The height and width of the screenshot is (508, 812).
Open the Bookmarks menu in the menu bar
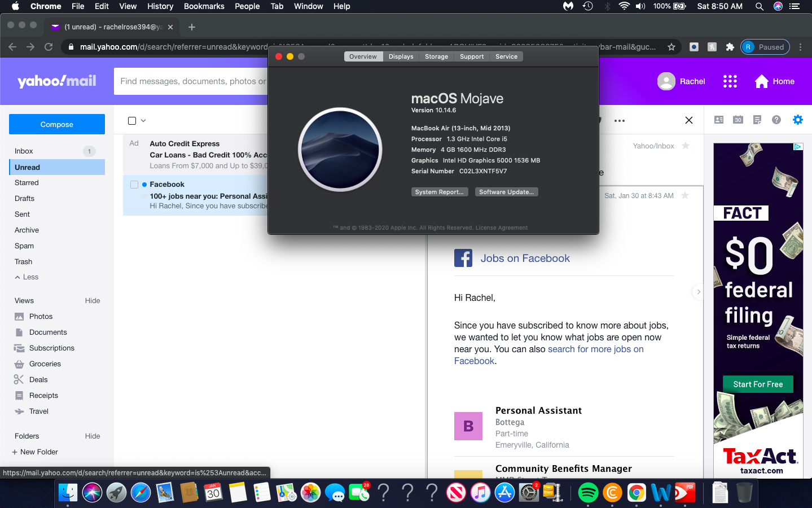click(204, 6)
